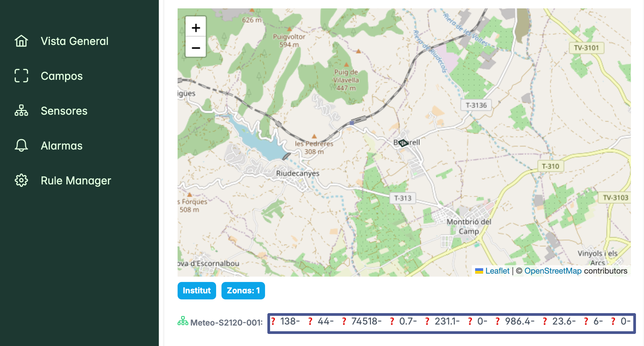The width and height of the screenshot is (644, 346).
Task: Click the Institut button
Action: pyautogui.click(x=197, y=291)
